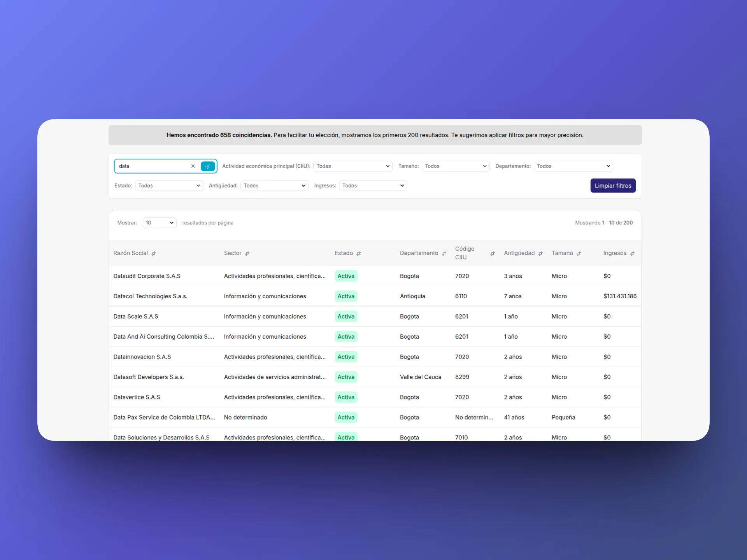Open the Departamento filter dropdown

573,166
